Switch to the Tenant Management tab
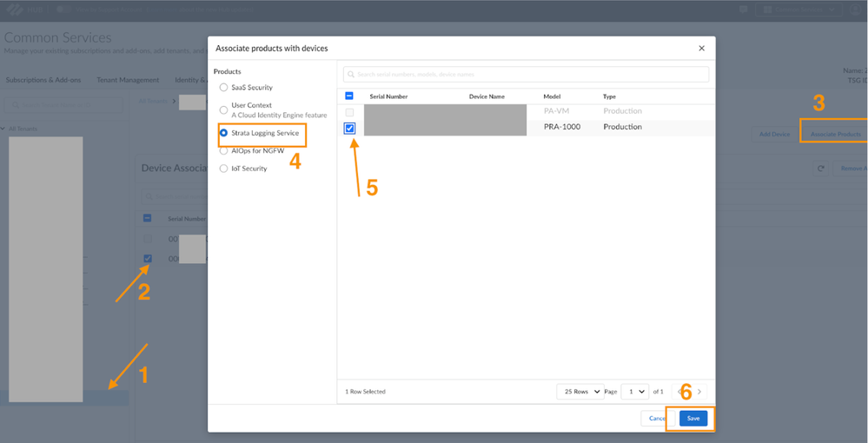The width and height of the screenshot is (868, 443). (128, 80)
